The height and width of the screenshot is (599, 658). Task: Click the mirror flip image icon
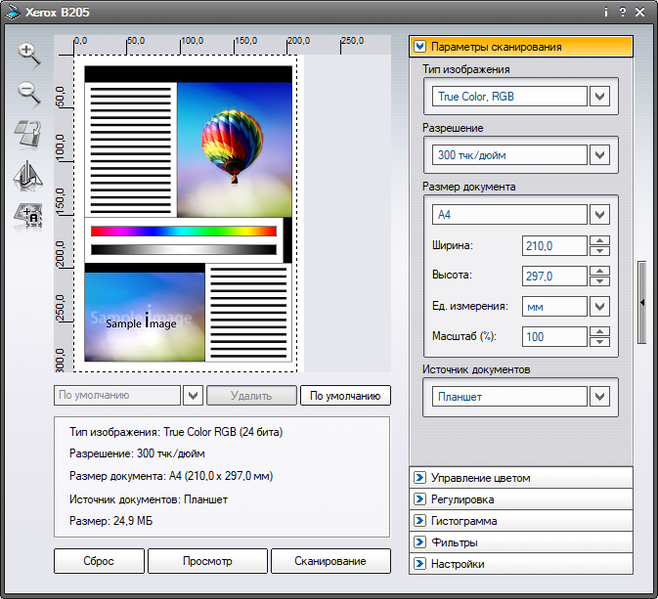pyautogui.click(x=29, y=175)
